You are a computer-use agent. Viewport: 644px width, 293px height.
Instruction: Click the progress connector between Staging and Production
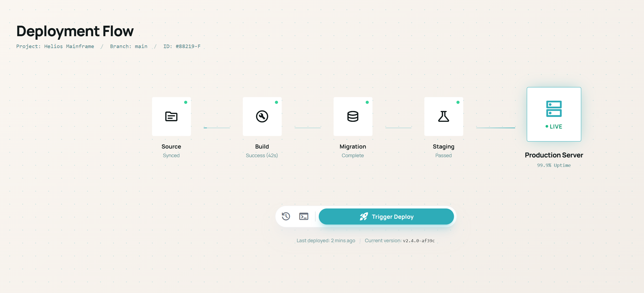tap(496, 127)
